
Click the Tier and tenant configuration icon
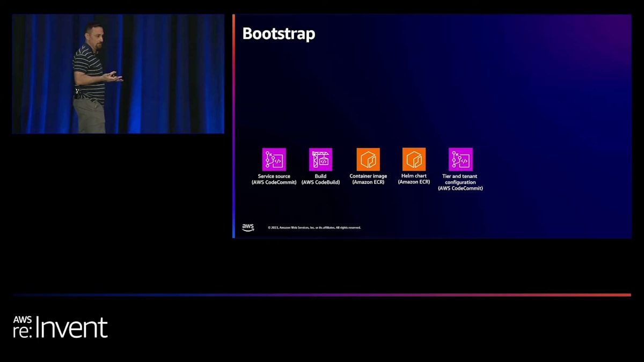(460, 159)
